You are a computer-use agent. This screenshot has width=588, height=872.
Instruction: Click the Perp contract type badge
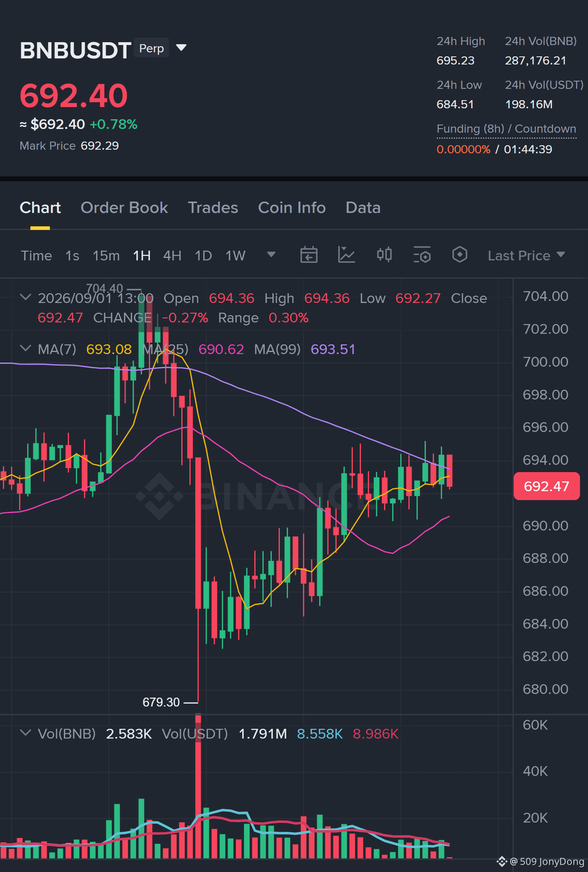click(151, 48)
